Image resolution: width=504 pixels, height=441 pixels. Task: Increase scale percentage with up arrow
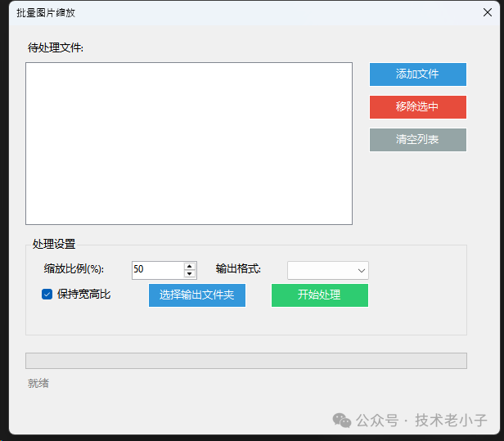tap(190, 266)
